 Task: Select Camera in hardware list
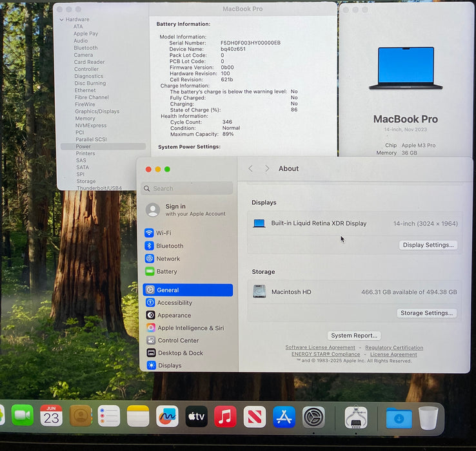coord(83,55)
